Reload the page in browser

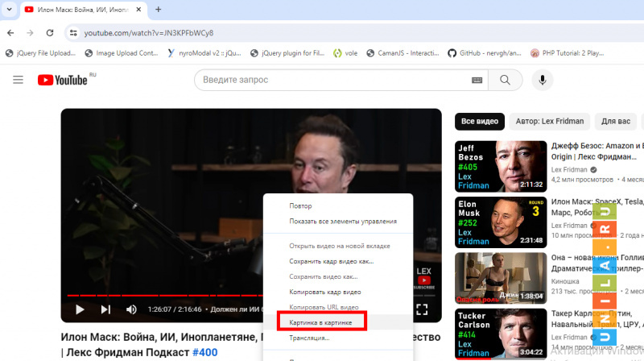pos(50,32)
